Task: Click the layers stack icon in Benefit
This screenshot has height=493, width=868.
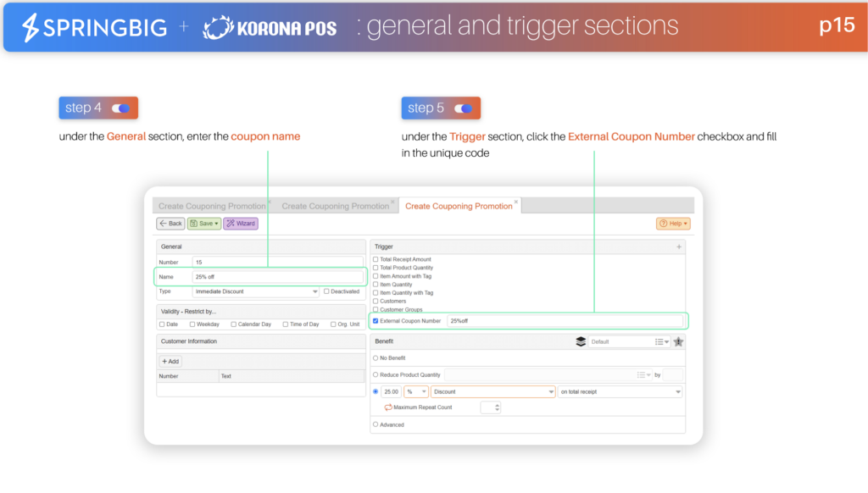Action: click(x=581, y=342)
